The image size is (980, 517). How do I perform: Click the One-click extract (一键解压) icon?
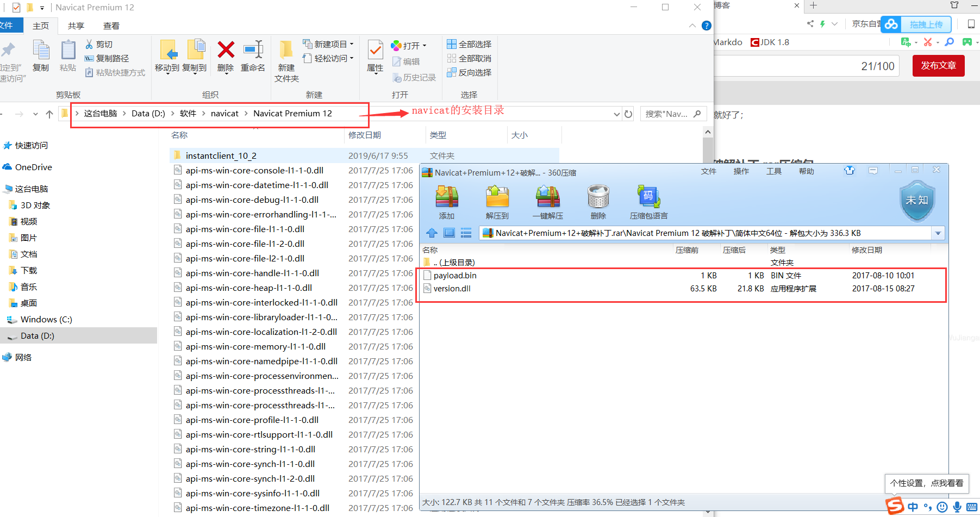click(x=548, y=197)
